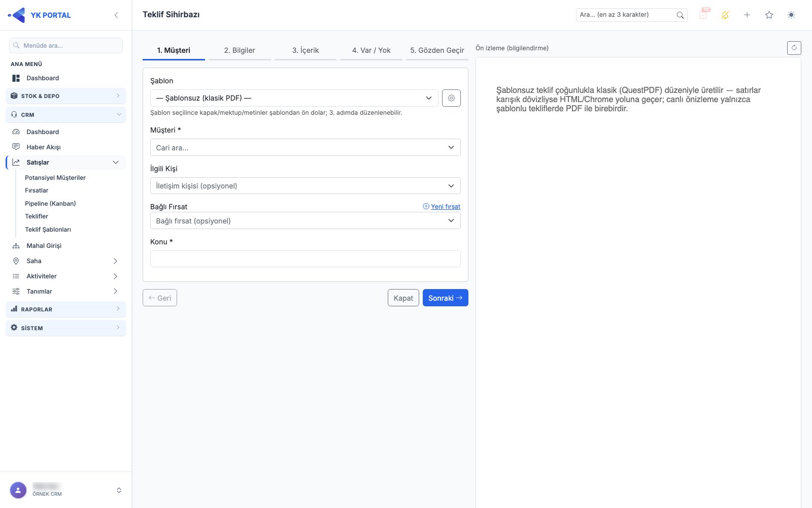Open Haber Akışı
Viewport: 812px width, 508px height.
click(x=66, y=147)
